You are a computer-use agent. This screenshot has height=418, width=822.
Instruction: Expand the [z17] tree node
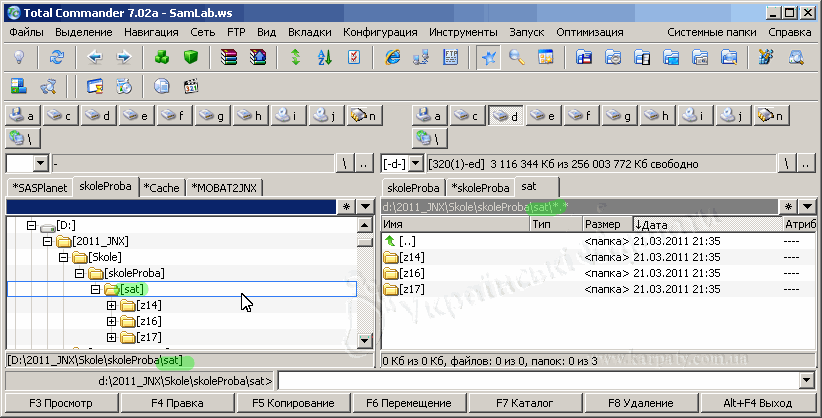tap(111, 337)
